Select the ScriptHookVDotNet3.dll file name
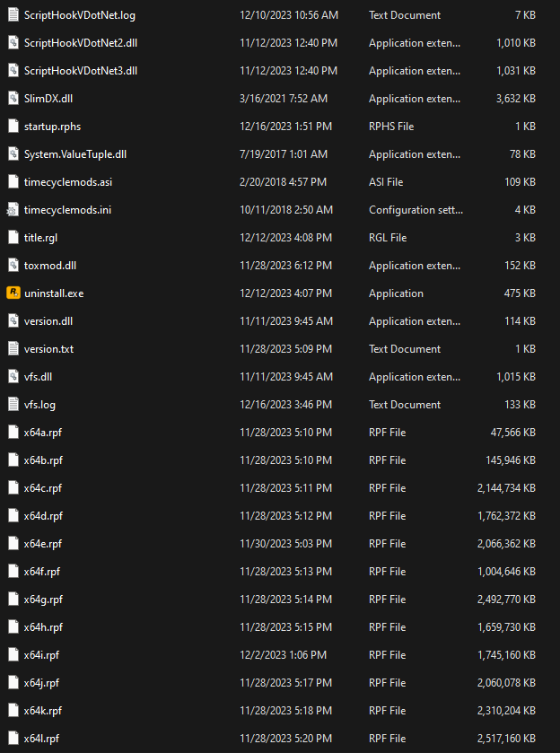The height and width of the screenshot is (753, 560). (81, 70)
